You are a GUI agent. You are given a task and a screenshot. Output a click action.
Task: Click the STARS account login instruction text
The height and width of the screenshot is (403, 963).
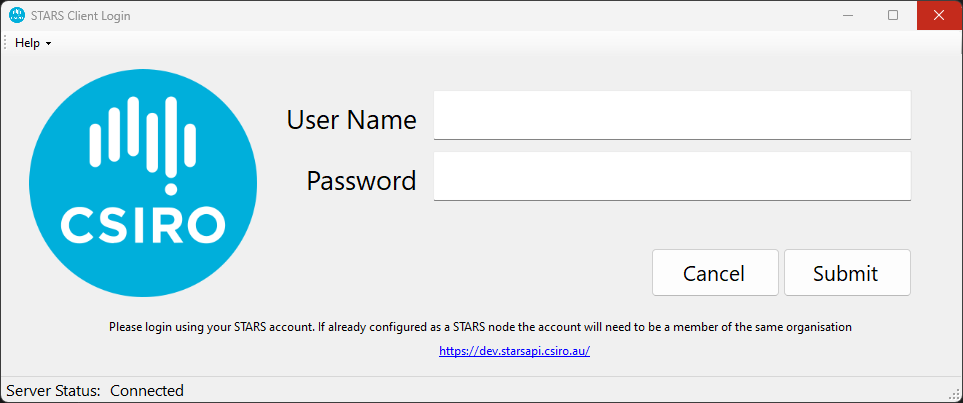tap(480, 327)
